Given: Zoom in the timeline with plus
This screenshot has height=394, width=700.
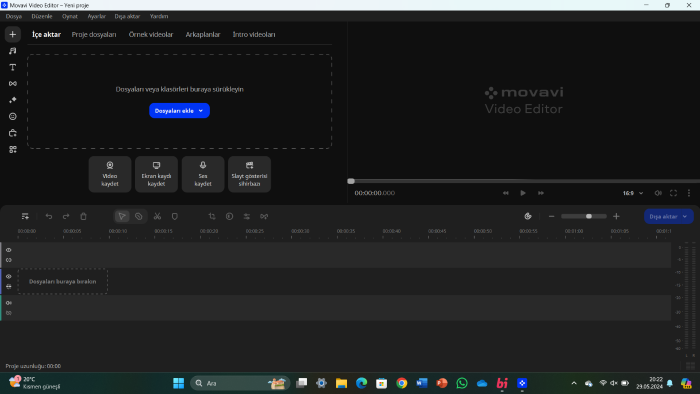Looking at the screenshot, I should 617,216.
